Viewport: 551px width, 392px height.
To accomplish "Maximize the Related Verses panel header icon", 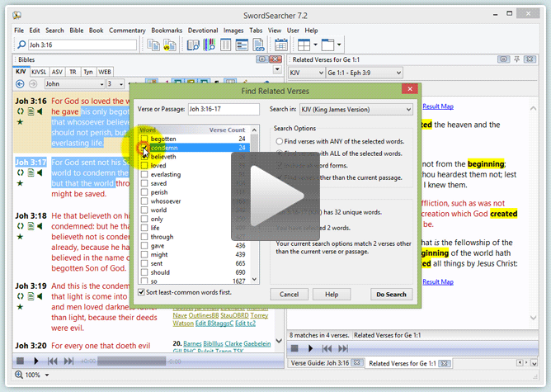I will pyautogui.click(x=503, y=59).
